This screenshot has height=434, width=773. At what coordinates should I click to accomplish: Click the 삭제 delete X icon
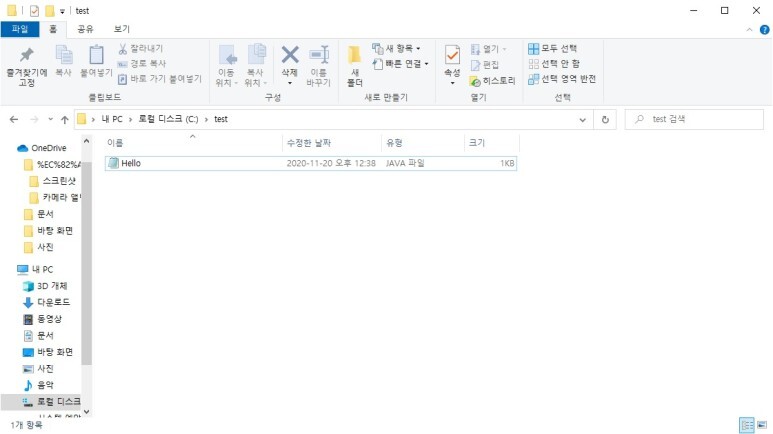pyautogui.click(x=290, y=55)
